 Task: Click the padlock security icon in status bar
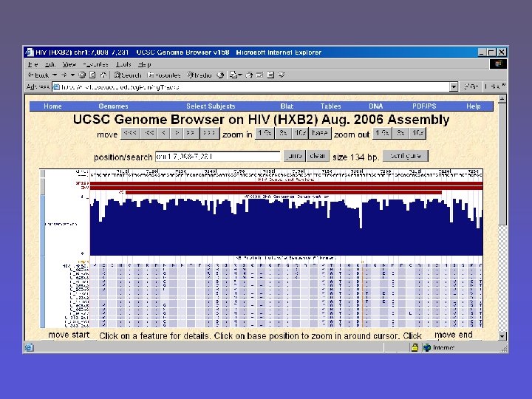tap(415, 347)
